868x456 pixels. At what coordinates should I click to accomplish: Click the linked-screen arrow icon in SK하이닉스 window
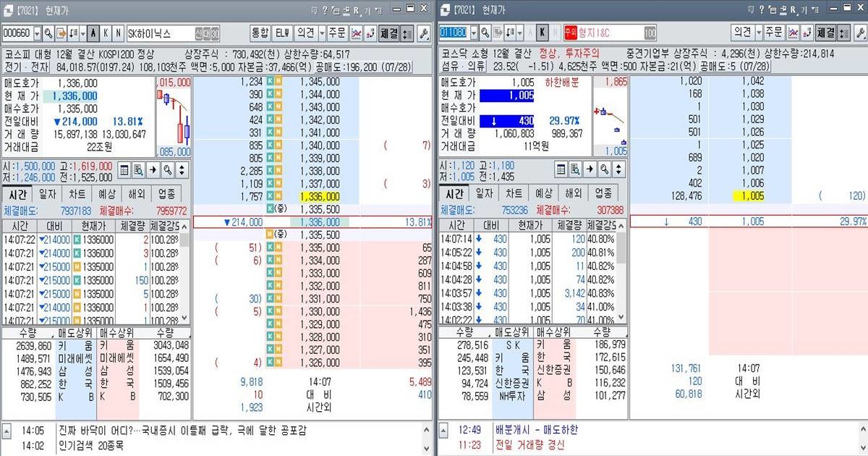click(61, 33)
